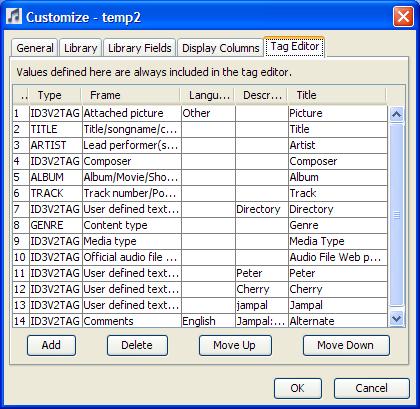420x409 pixels.
Task: Select the TRACK type cell
Action: (56, 193)
